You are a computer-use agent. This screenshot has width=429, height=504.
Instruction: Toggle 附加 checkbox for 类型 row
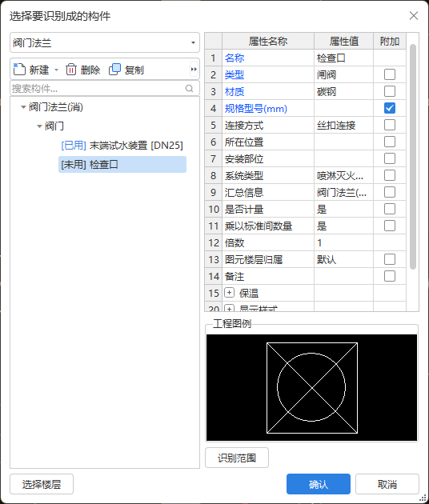390,74
